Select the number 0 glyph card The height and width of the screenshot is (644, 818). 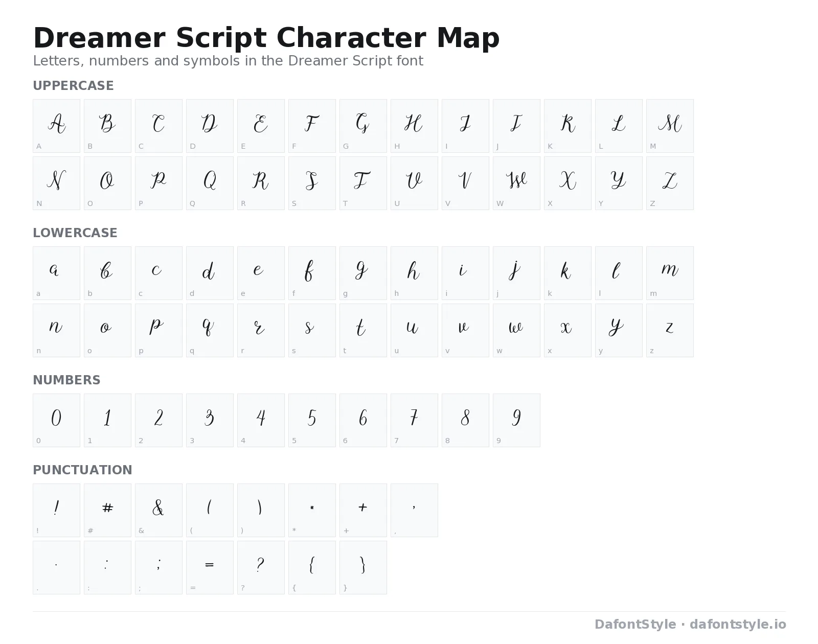[x=56, y=420]
